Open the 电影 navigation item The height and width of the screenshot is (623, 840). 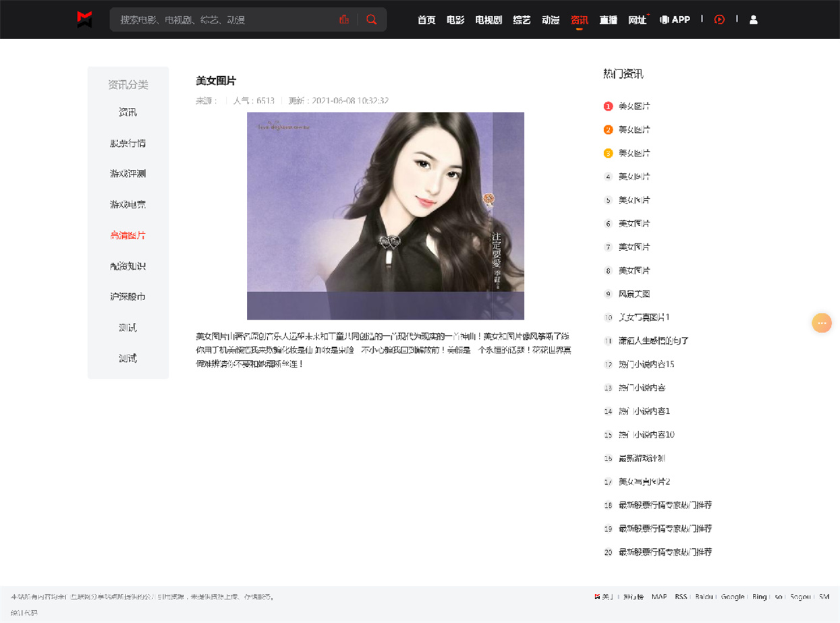tap(455, 20)
